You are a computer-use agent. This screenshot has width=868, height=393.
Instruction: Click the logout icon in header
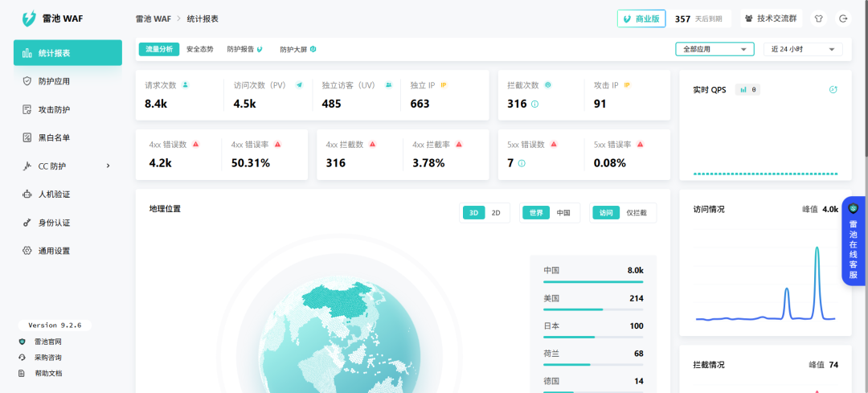843,18
